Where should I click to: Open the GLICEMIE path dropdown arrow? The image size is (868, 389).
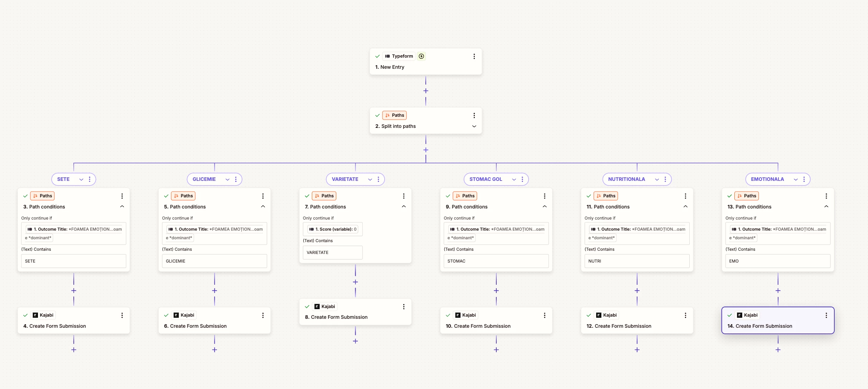pos(227,179)
